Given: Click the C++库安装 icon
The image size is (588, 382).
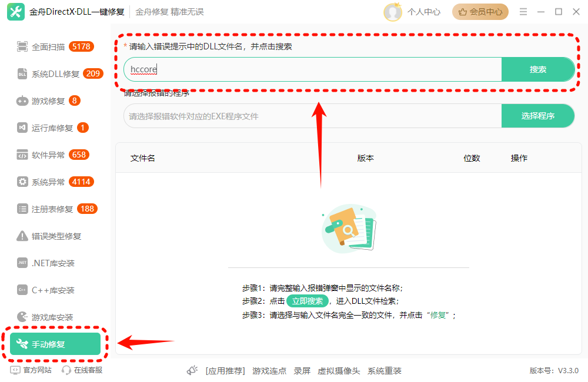Looking at the screenshot, I should 22,290.
